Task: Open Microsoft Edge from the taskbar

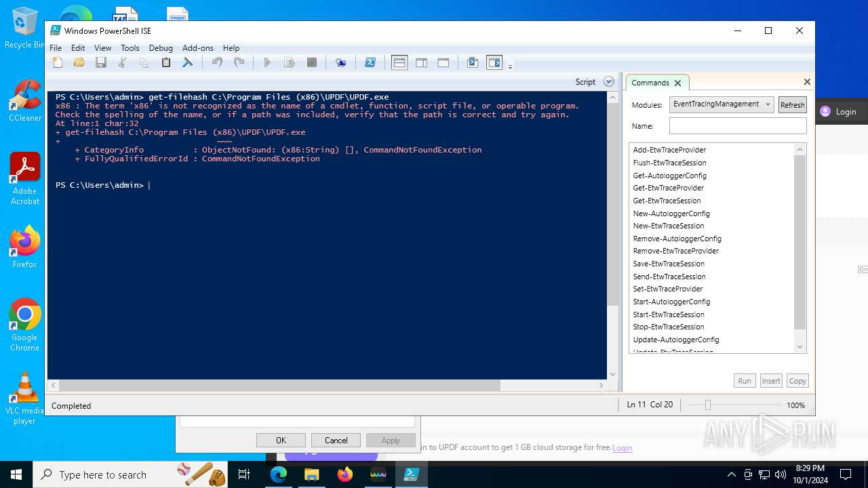Action: coord(278,474)
